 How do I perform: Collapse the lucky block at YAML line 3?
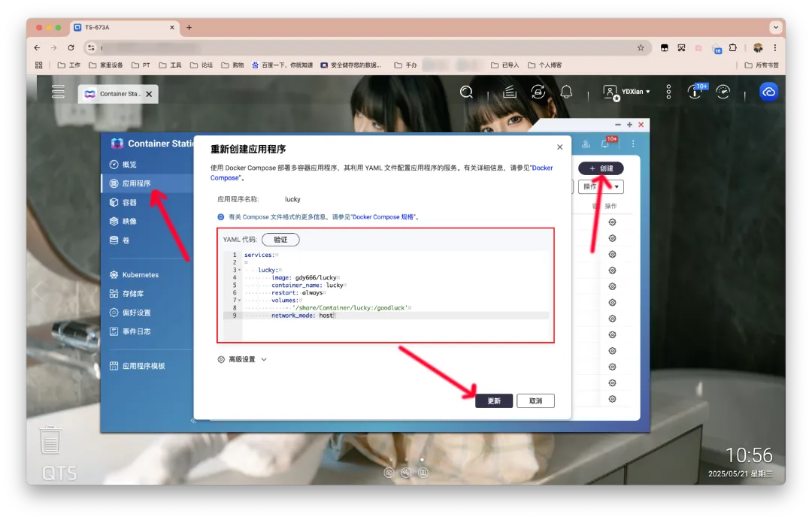pyautogui.click(x=240, y=270)
